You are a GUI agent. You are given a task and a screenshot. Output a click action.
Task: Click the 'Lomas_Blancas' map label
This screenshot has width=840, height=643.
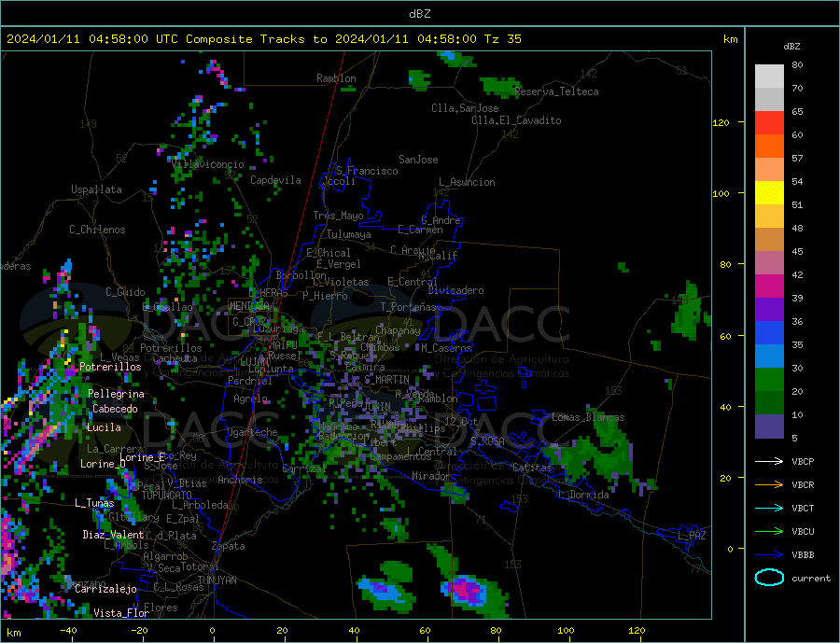[588, 417]
